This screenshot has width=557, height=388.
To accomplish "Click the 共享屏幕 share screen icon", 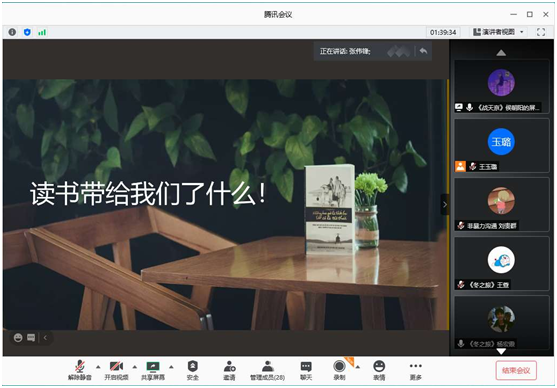I will pos(153,366).
